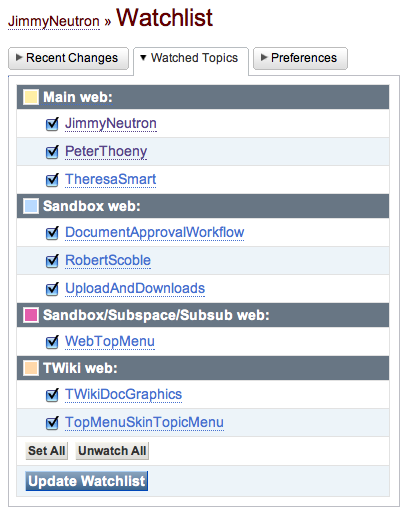Toggle the TWikiDocGraphics checkbox
This screenshot has width=407, height=515.
[x=52, y=395]
